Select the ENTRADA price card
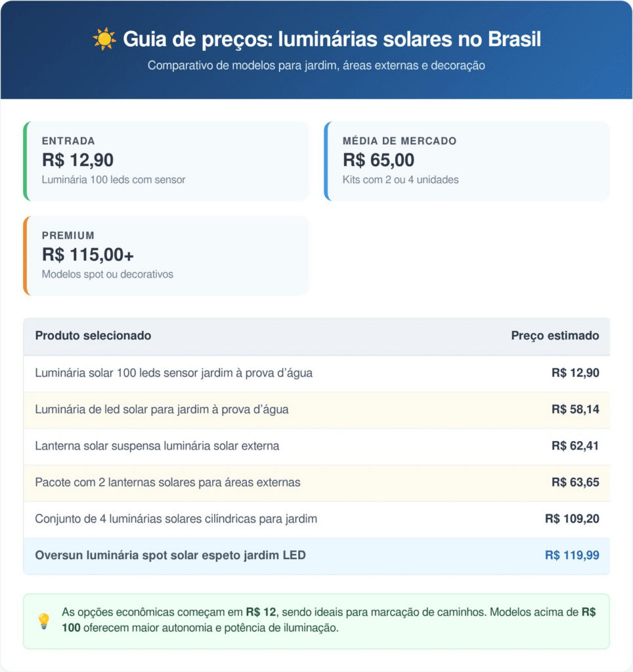 coord(165,161)
